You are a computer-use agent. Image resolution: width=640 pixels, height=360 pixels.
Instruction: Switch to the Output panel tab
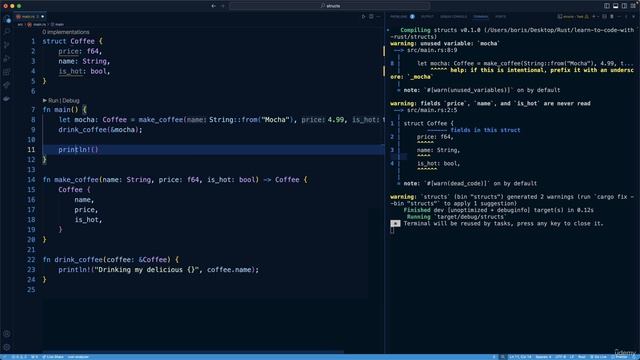pyautogui.click(x=427, y=17)
